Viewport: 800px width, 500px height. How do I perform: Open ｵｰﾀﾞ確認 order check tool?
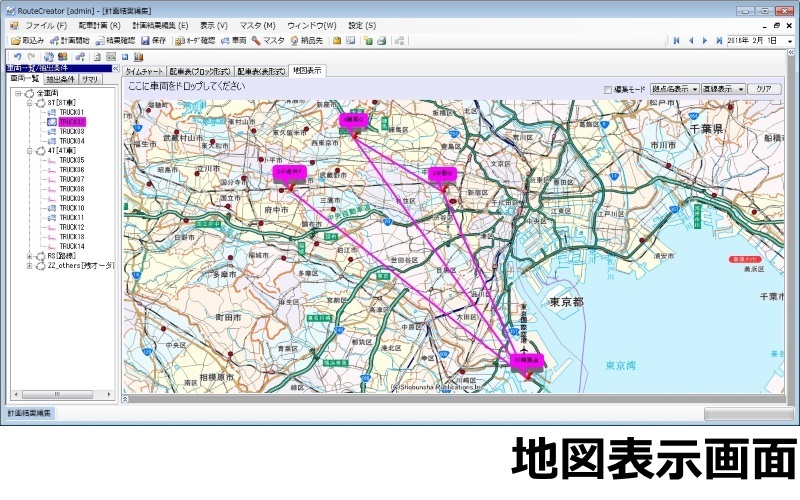click(195, 41)
